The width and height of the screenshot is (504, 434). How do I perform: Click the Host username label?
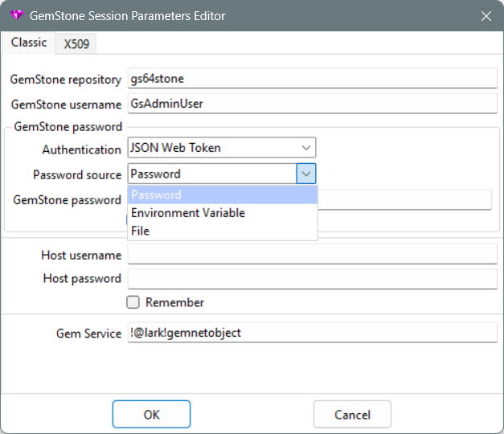coord(81,256)
